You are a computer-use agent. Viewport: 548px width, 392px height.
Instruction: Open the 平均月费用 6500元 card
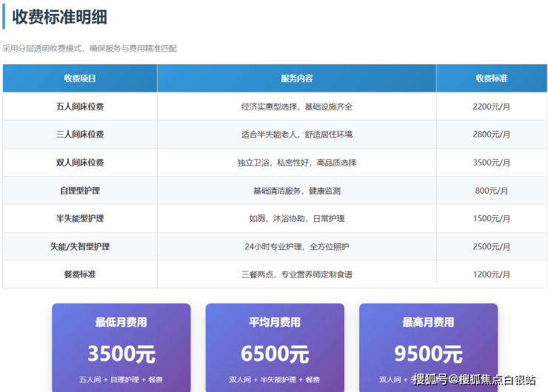(x=275, y=346)
